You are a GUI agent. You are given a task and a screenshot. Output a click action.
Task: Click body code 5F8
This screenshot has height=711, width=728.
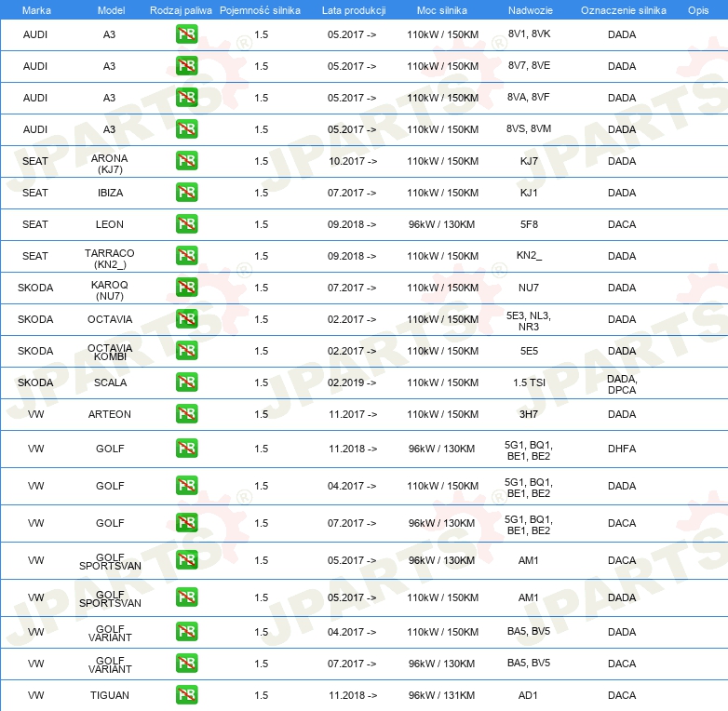pos(529,224)
